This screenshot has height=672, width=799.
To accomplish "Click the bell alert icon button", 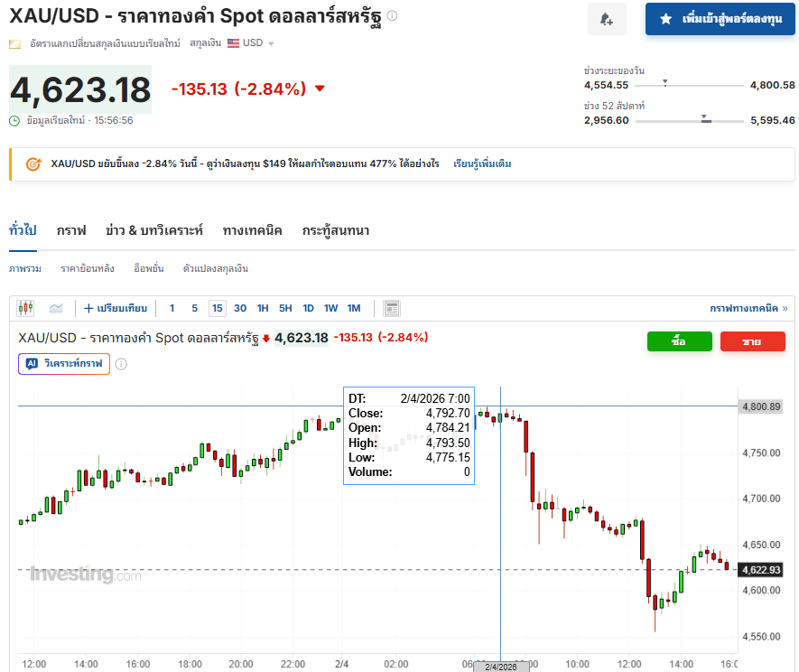I will pyautogui.click(x=607, y=19).
